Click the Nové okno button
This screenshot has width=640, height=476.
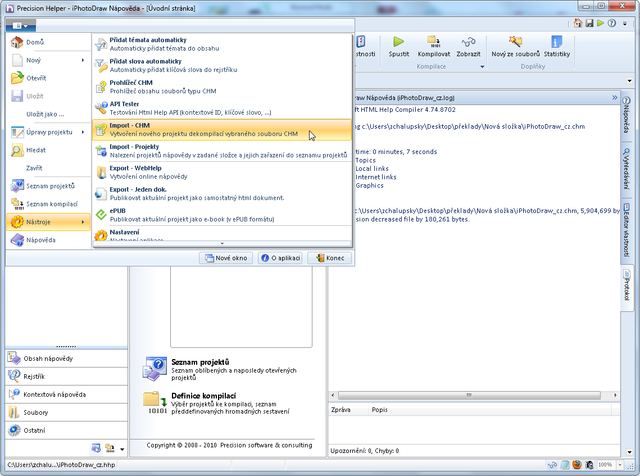226,258
